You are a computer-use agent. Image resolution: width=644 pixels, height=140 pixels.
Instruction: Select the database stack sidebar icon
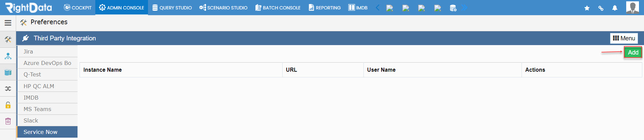tap(8, 72)
